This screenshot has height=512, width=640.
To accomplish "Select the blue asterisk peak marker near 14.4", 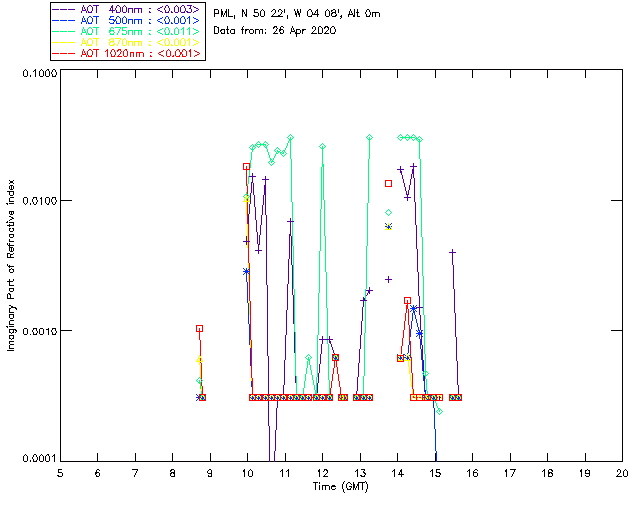I will 413,309.
